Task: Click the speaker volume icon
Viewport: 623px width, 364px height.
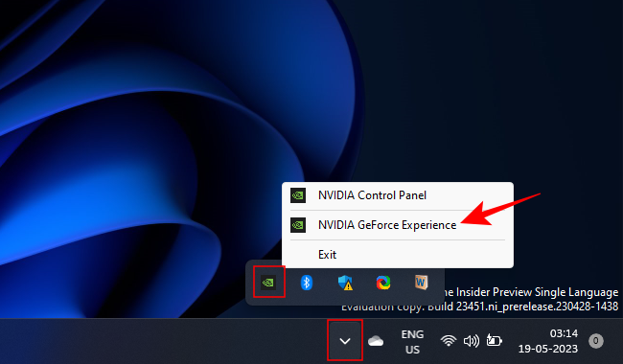Action: (x=472, y=341)
